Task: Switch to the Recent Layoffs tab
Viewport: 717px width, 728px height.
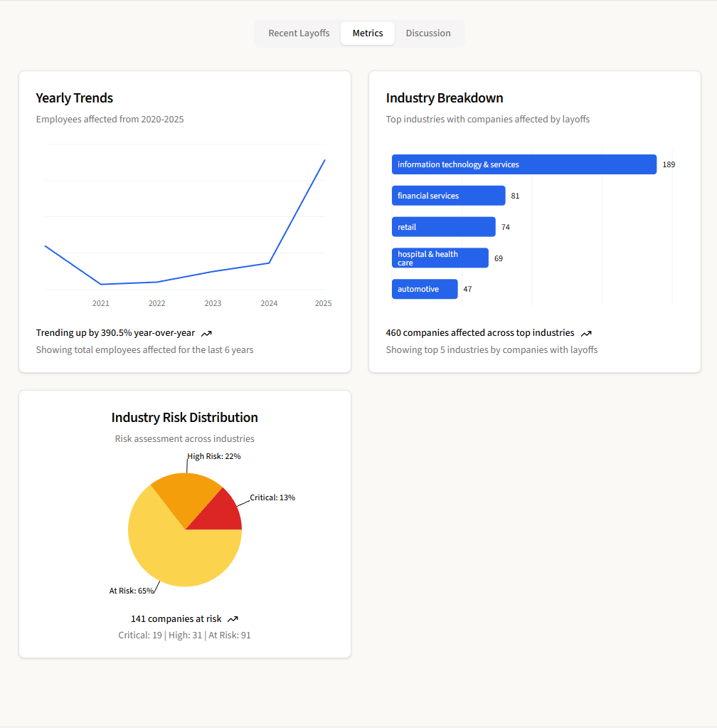Action: coord(298,33)
